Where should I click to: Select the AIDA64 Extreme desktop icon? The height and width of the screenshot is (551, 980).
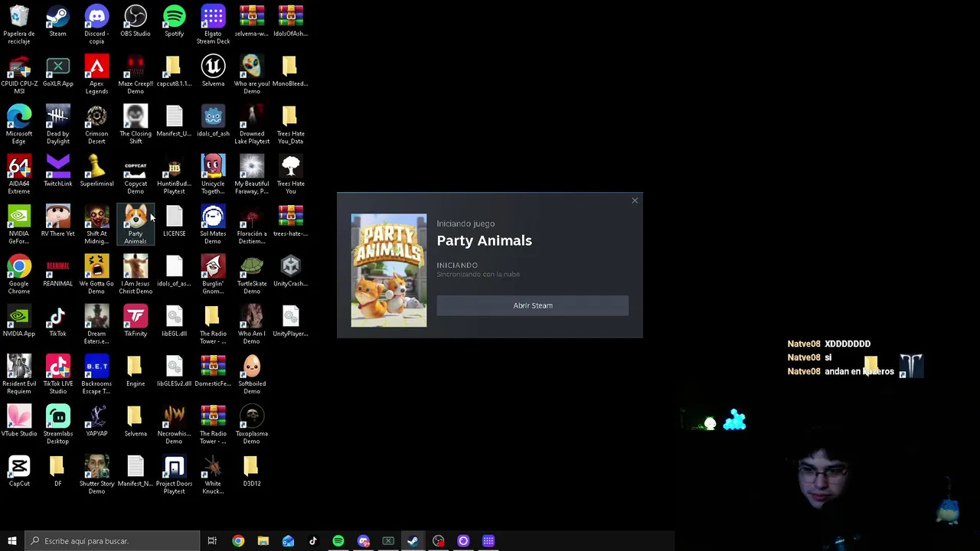click(x=19, y=174)
